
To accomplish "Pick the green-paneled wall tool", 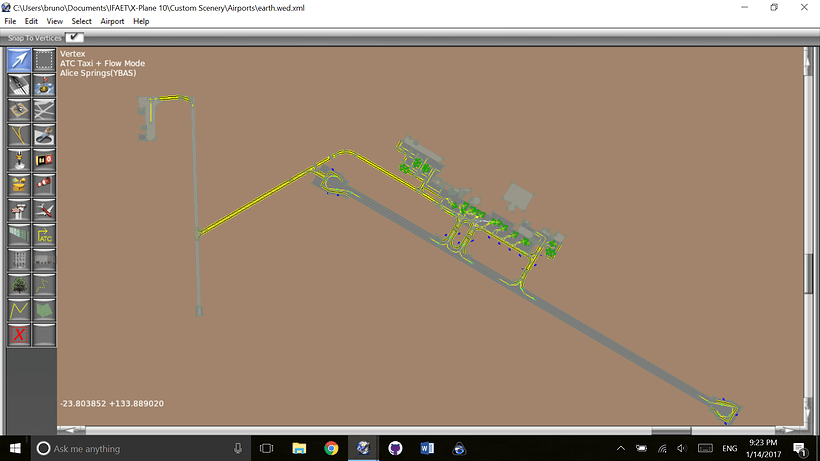I will [x=19, y=235].
